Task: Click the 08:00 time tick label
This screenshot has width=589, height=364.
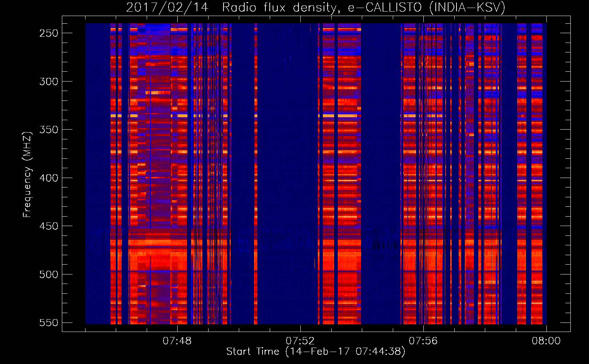Action: click(x=546, y=341)
